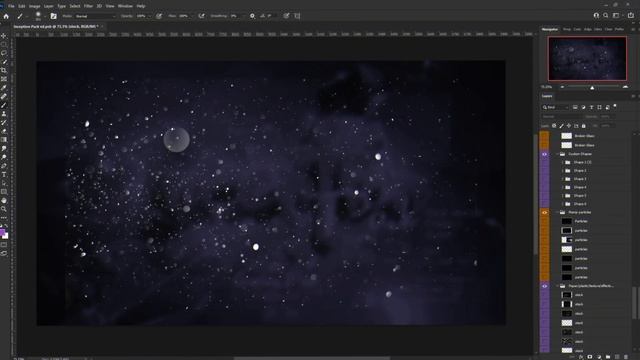The width and height of the screenshot is (640, 360).
Task: Open the brush Mode dropdown
Action: point(96,16)
